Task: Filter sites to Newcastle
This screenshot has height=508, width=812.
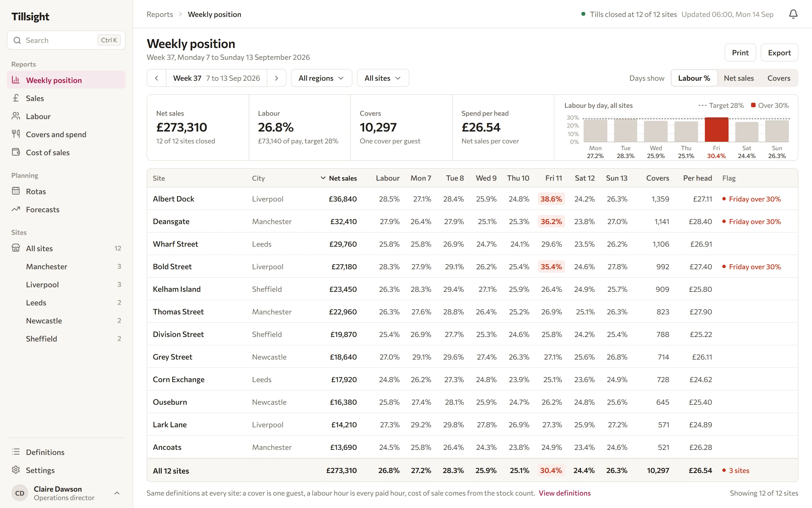Action: pyautogui.click(x=66, y=321)
